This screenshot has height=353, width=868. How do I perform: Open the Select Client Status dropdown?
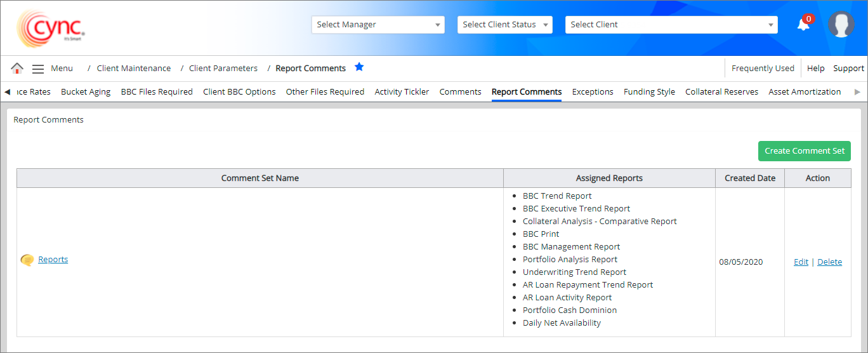pyautogui.click(x=504, y=25)
